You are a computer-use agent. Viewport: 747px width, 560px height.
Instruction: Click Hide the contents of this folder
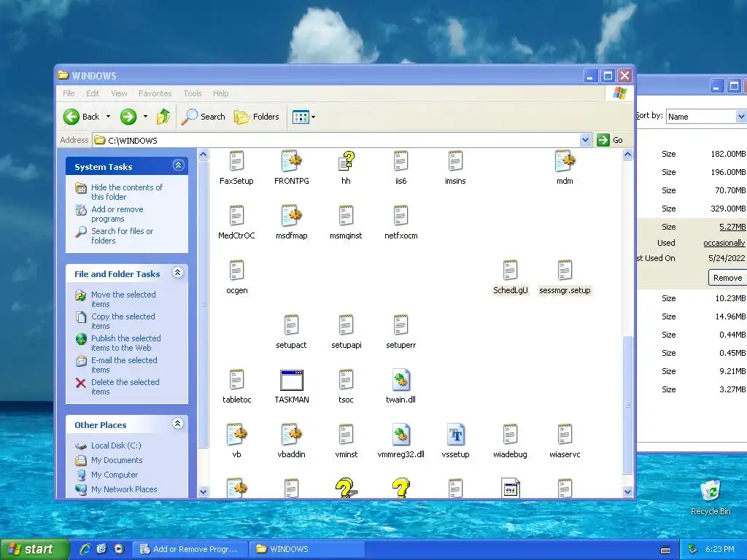tap(127, 192)
